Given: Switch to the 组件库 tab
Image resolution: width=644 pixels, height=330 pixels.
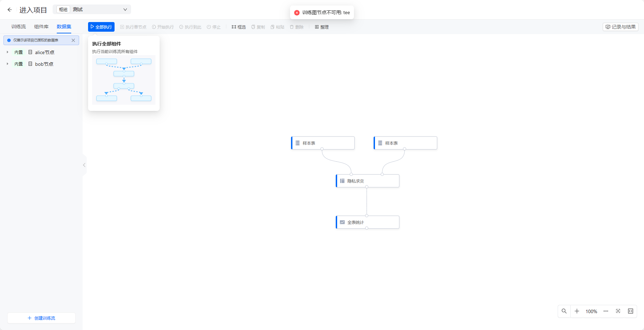Looking at the screenshot, I should click(41, 27).
